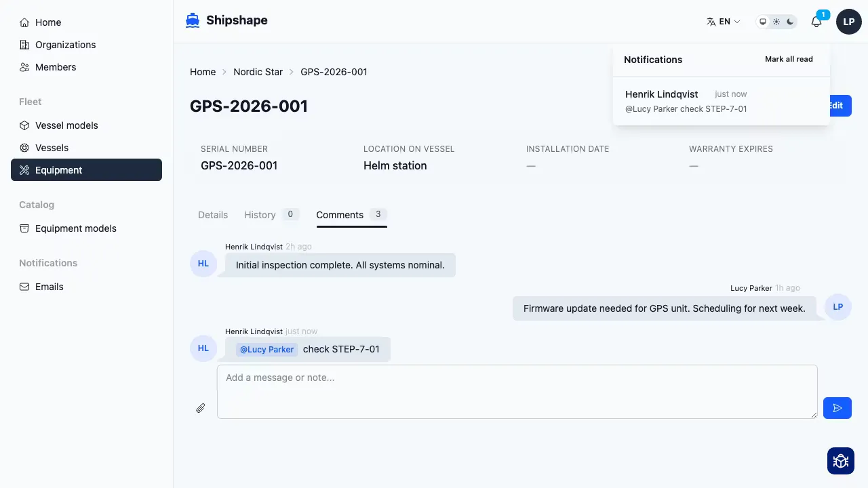This screenshot has height=488, width=868.
Task: Open the LP user avatar menu
Action: (x=848, y=22)
